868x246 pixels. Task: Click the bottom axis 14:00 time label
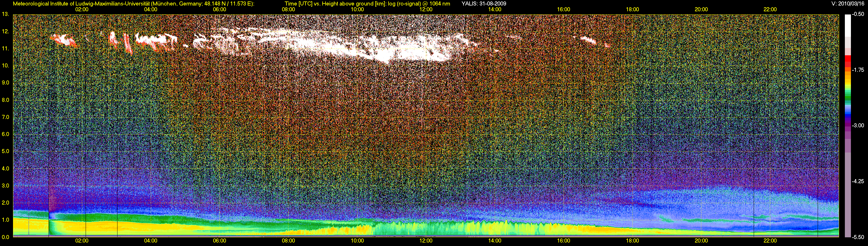point(495,241)
